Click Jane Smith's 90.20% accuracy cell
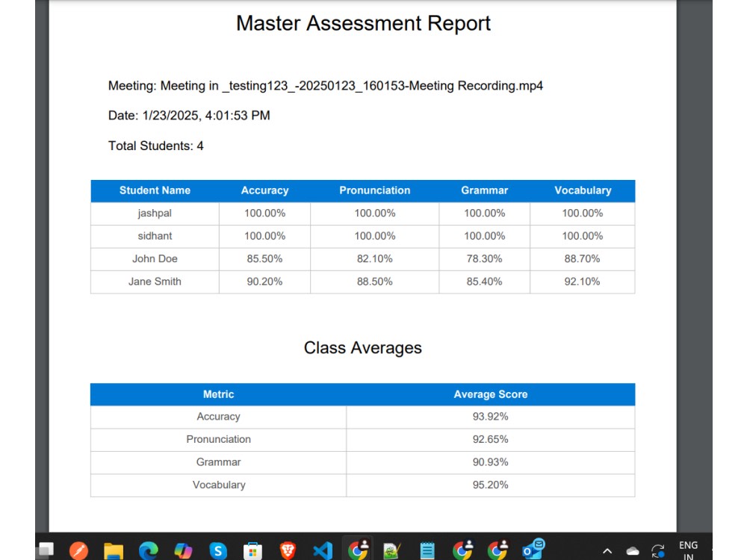747x560 pixels. [265, 282]
